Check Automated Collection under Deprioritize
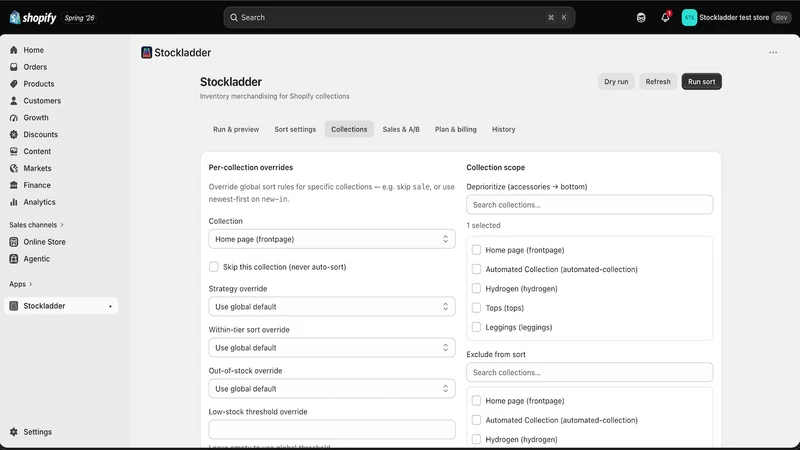This screenshot has height=450, width=800. click(477, 269)
